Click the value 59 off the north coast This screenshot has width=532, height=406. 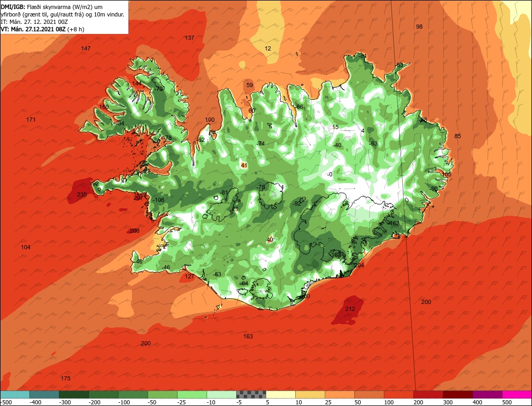[250, 85]
